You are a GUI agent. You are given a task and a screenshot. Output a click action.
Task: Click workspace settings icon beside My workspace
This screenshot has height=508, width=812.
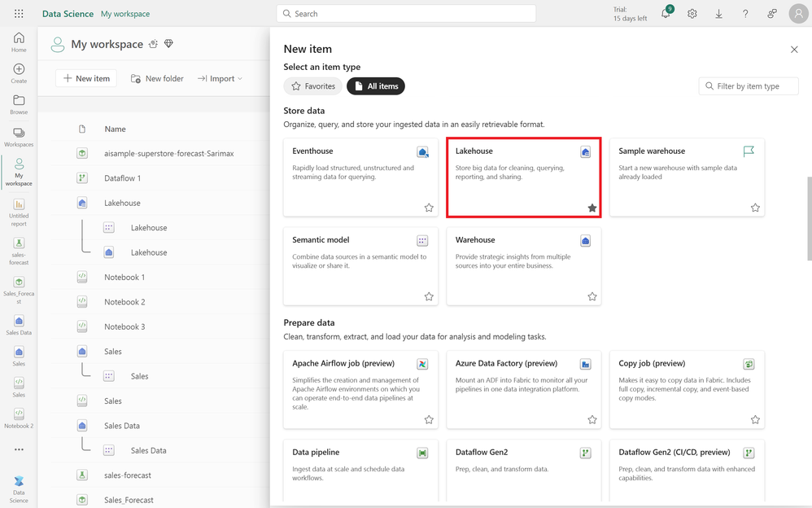pyautogui.click(x=153, y=44)
